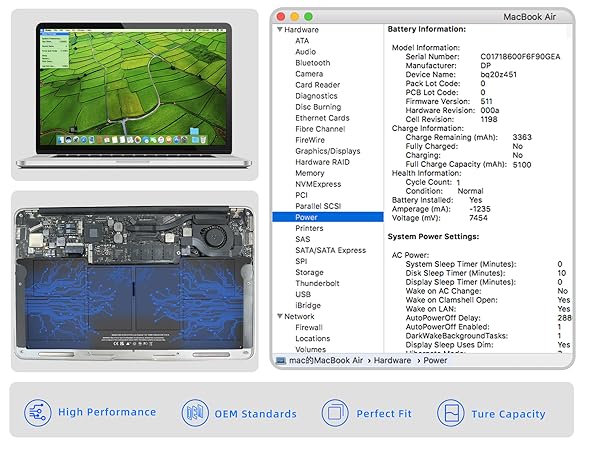Click the MacBook laptop product photo
This screenshot has width=600, height=450.
click(x=134, y=95)
